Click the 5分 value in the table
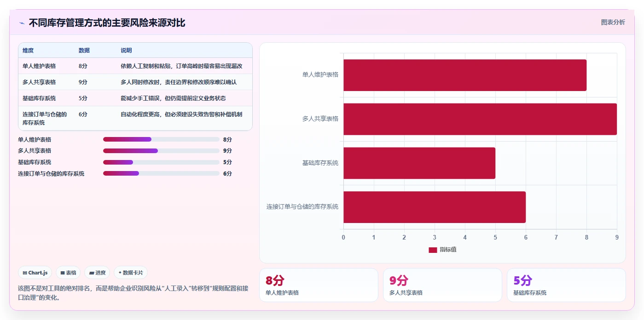 pos(83,98)
